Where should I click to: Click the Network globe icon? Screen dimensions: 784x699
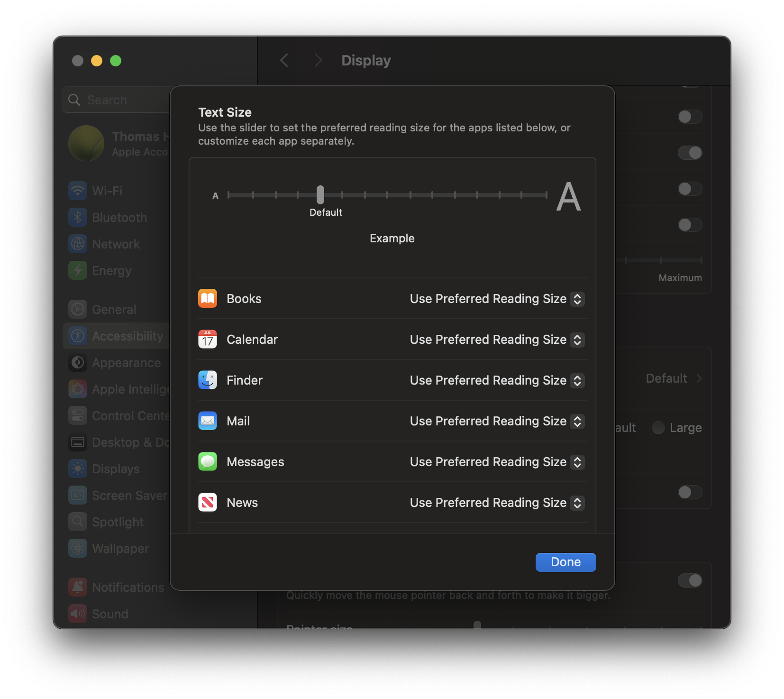tap(78, 244)
